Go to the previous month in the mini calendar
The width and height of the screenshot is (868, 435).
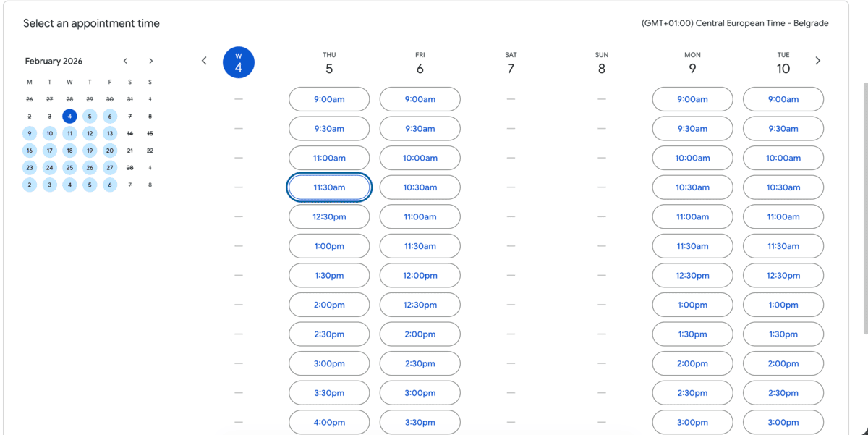click(x=125, y=61)
